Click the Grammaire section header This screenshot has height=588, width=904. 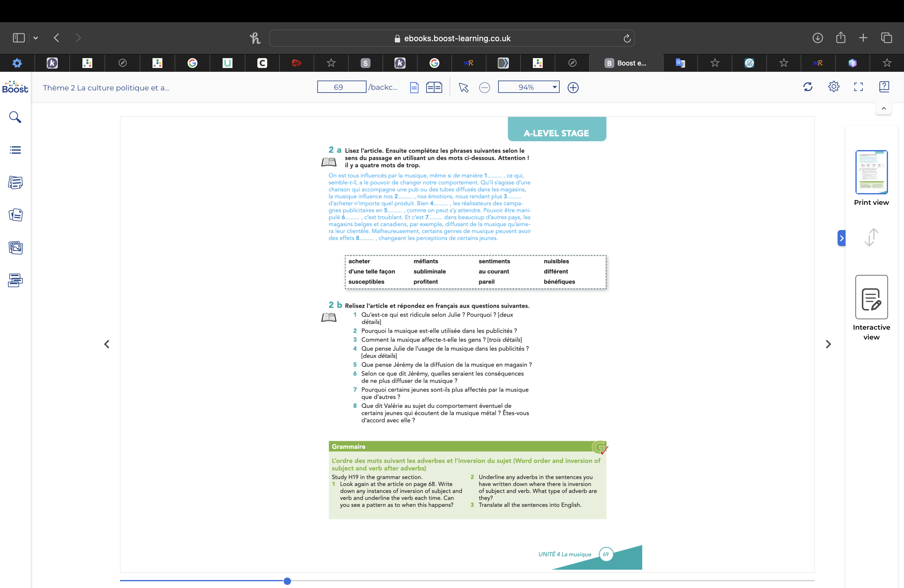(467, 447)
